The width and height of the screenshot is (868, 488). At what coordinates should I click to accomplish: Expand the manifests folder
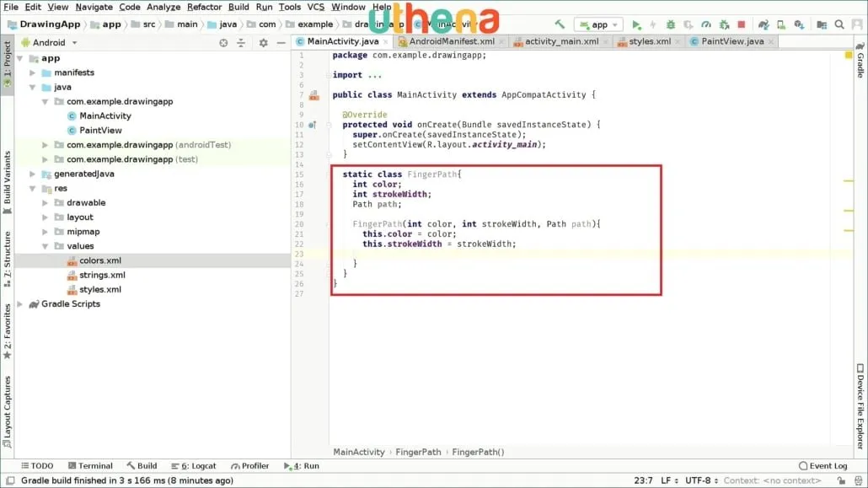pyautogui.click(x=33, y=72)
